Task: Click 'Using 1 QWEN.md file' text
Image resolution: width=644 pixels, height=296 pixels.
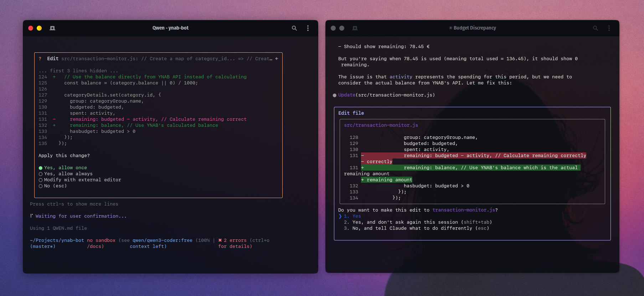Action: coord(58,228)
